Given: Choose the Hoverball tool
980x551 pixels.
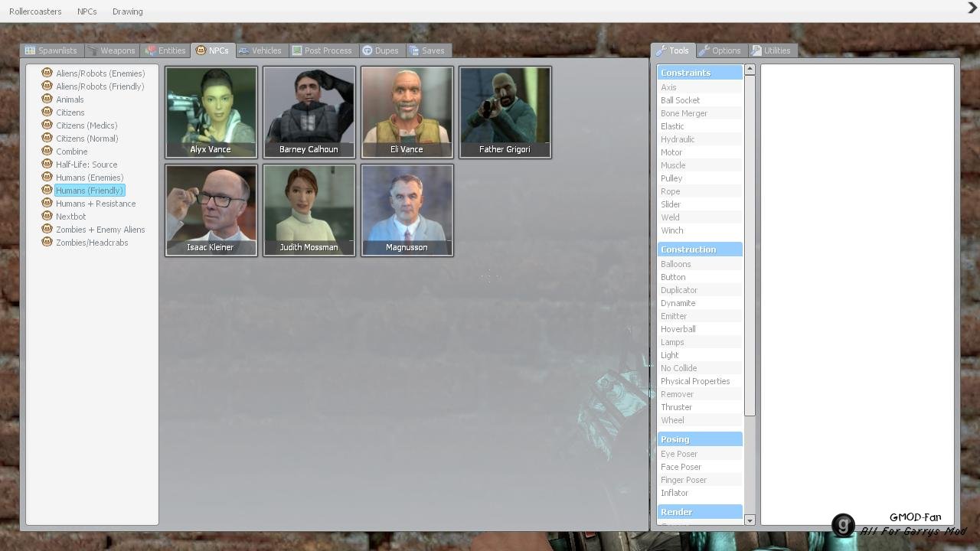Looking at the screenshot, I should point(700,329).
